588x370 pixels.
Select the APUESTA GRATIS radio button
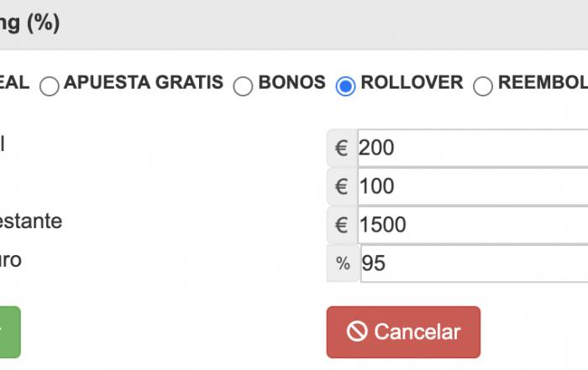[x=50, y=86]
